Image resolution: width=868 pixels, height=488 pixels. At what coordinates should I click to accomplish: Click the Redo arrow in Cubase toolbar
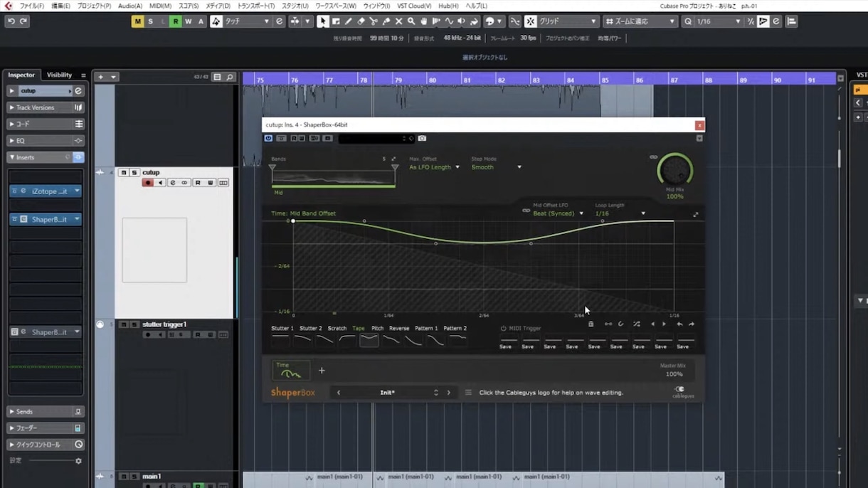tap(23, 21)
